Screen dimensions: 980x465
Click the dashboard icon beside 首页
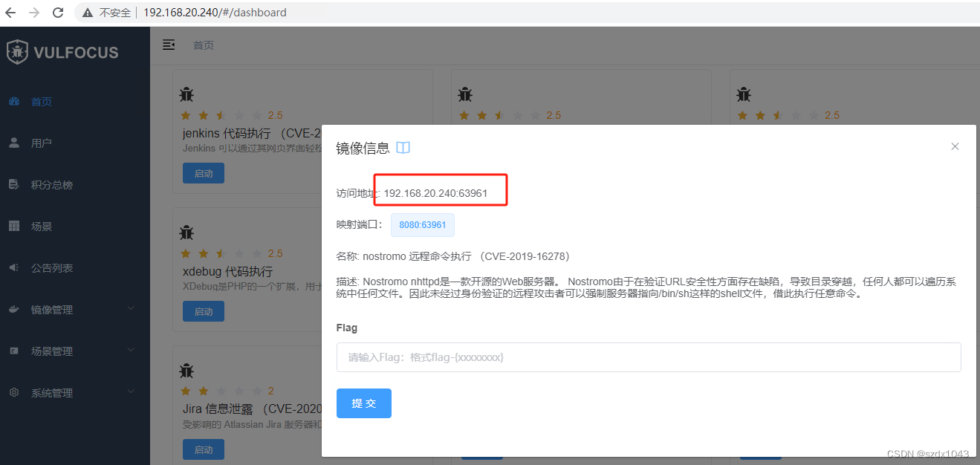14,102
